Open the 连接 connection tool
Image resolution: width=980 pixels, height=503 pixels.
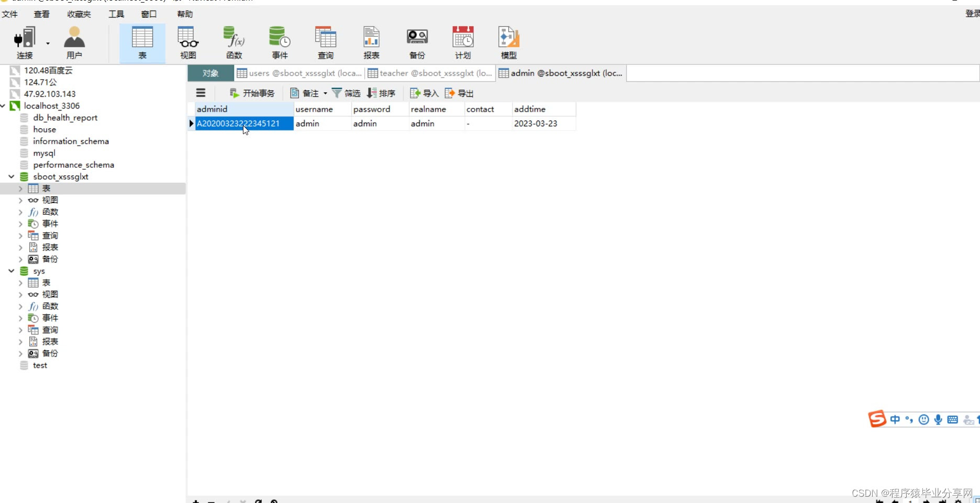(x=24, y=43)
